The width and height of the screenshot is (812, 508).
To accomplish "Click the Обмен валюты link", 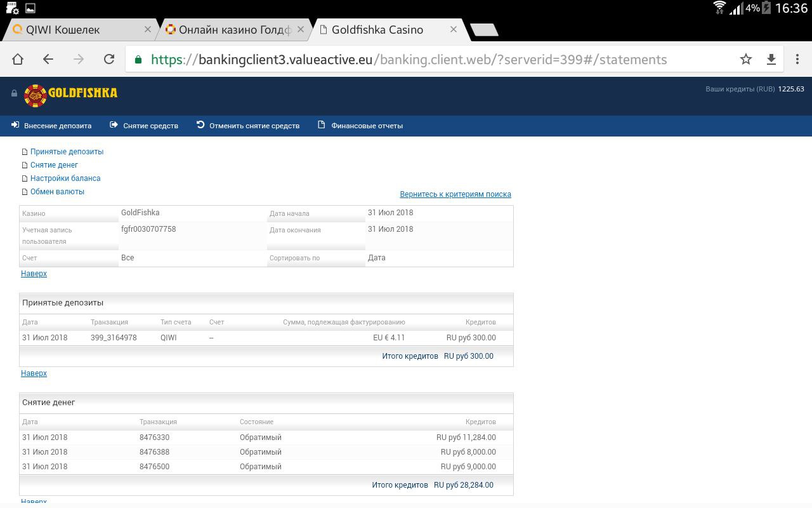I will (57, 192).
